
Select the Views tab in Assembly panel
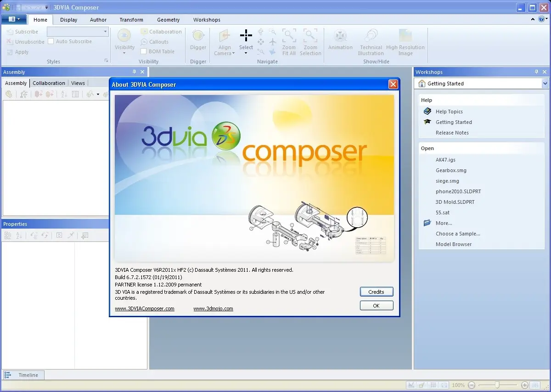78,83
